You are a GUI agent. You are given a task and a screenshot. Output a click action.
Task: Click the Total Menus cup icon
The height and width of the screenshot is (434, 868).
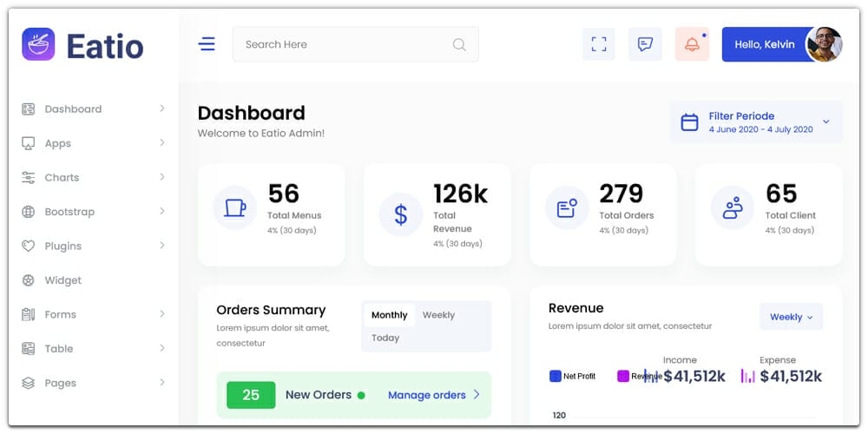click(x=234, y=208)
